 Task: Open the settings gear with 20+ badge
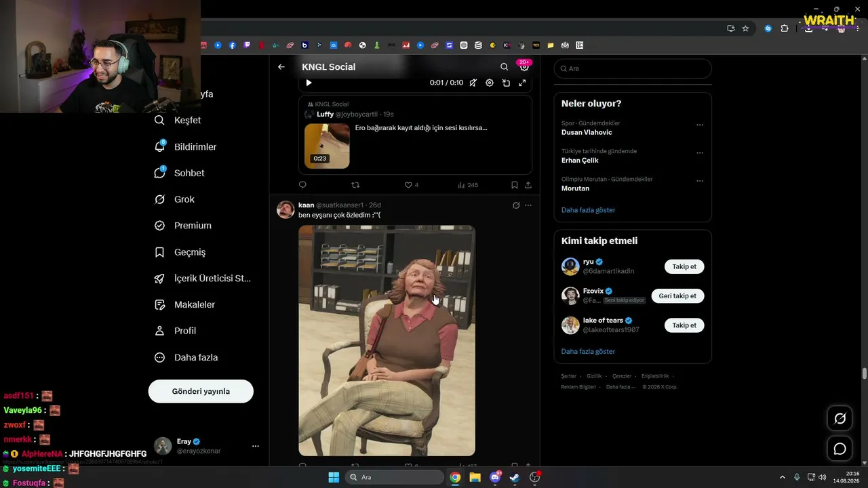(524, 66)
